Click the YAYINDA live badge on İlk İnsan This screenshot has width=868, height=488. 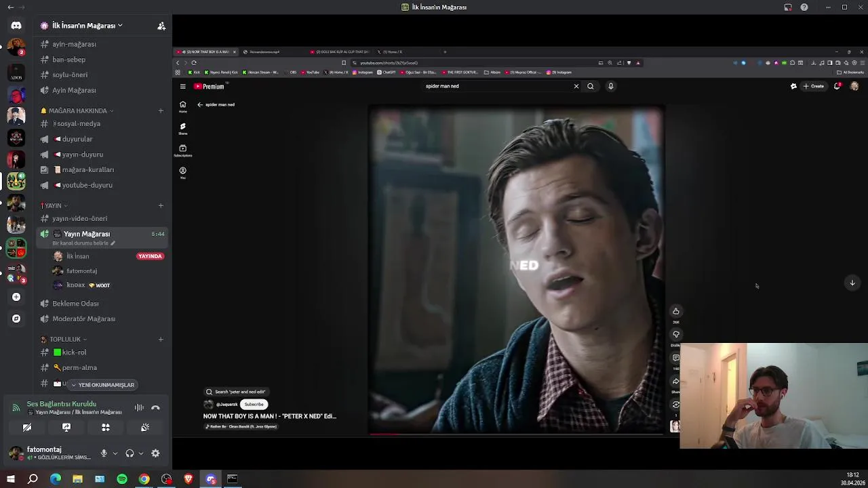[150, 256]
